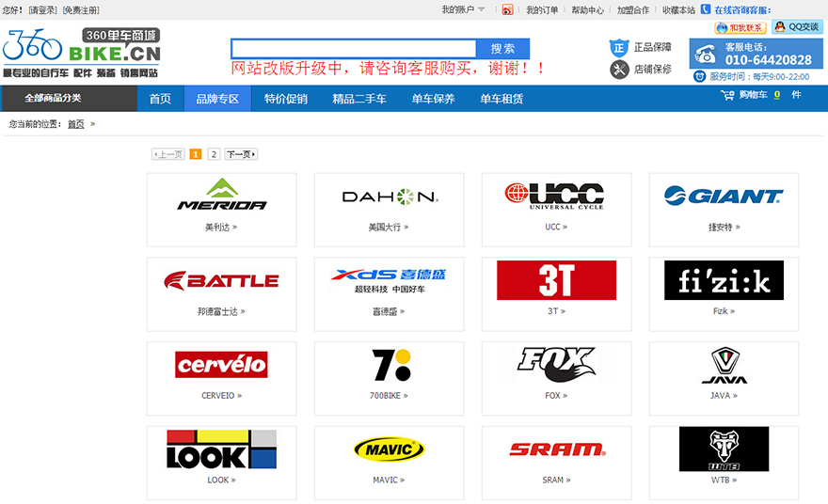Go to pagination page 2
Screen dimensions: 828x504
point(214,154)
